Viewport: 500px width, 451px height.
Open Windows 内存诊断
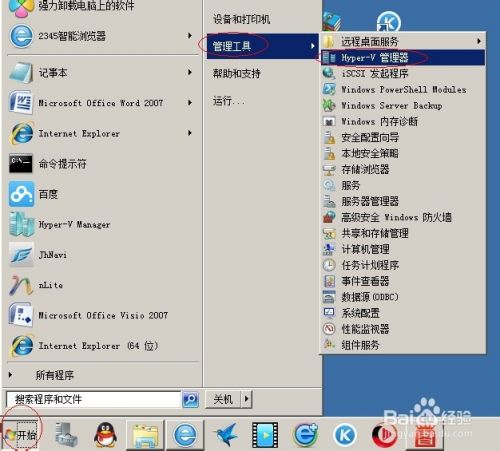pyautogui.click(x=403, y=121)
